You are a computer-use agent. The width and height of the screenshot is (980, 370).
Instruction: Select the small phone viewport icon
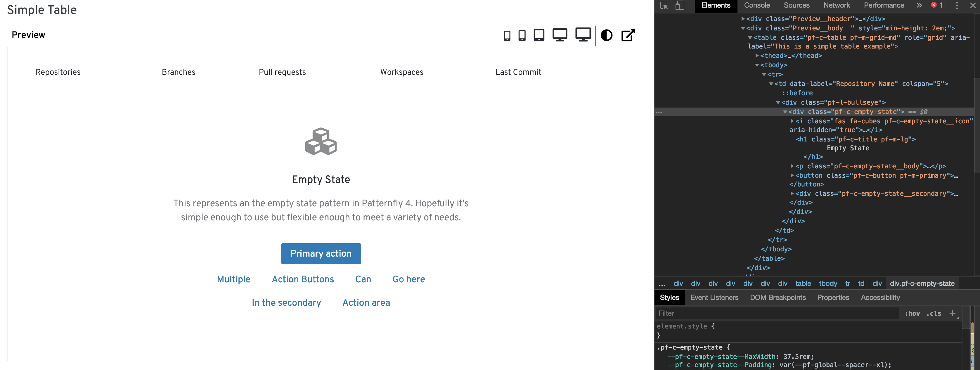(507, 36)
